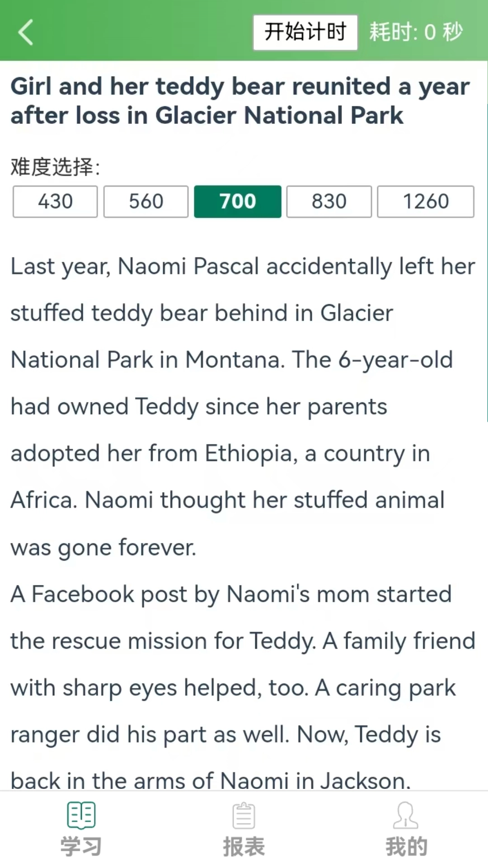
Task: Tap the back arrow icon
Action: click(x=26, y=32)
